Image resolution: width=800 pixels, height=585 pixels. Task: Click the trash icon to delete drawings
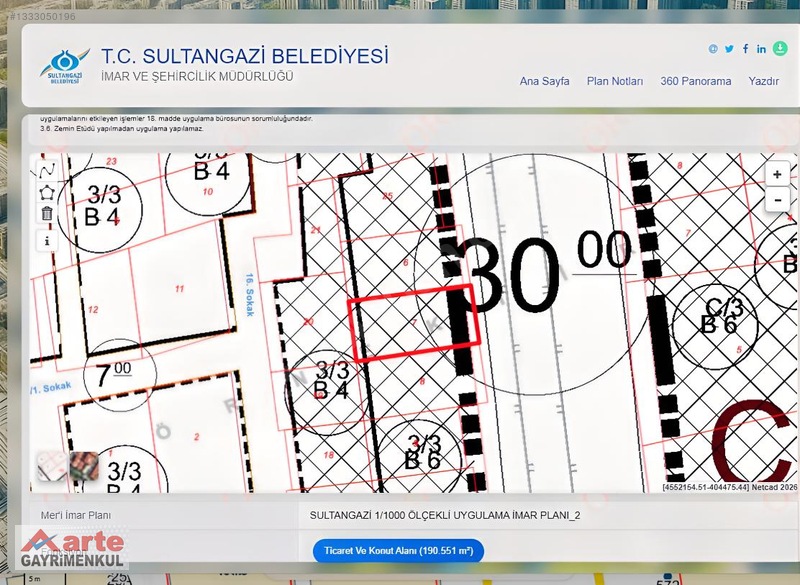coord(47,214)
